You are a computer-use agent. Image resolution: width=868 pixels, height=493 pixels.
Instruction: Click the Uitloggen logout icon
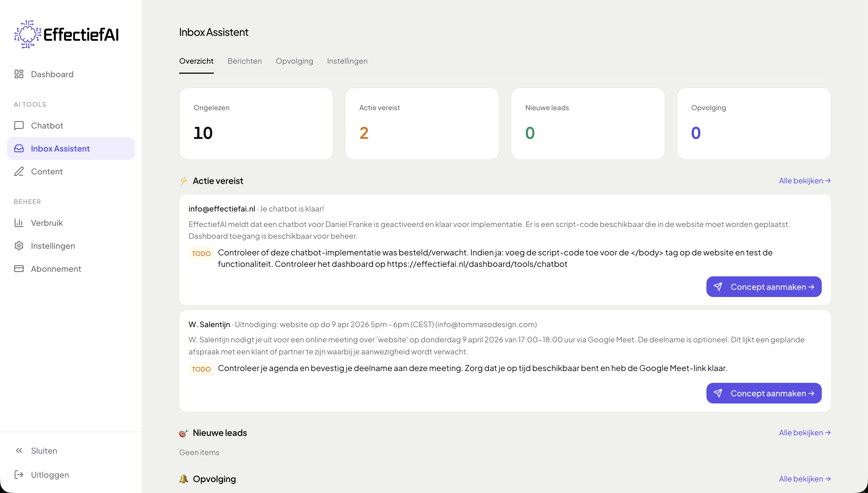(19, 475)
